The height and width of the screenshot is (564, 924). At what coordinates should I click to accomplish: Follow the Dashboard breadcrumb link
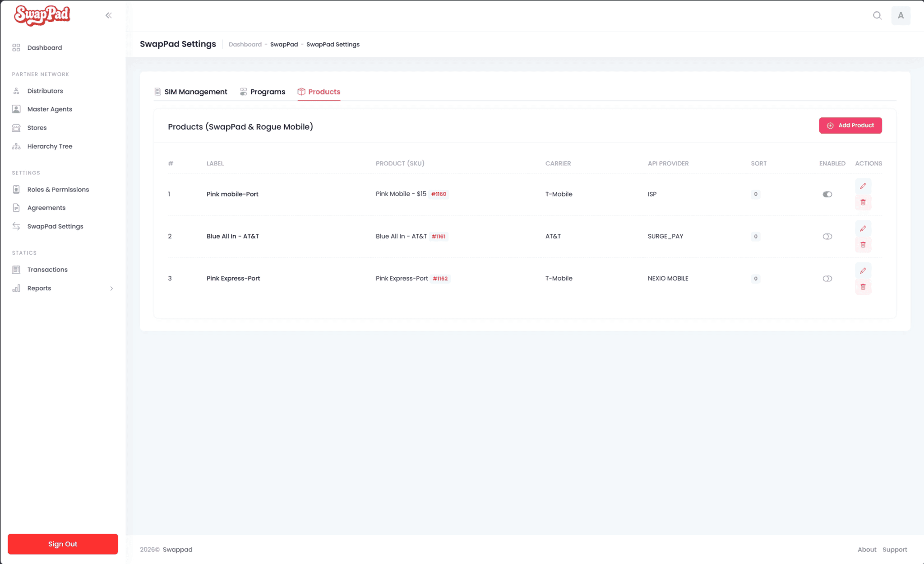click(245, 44)
